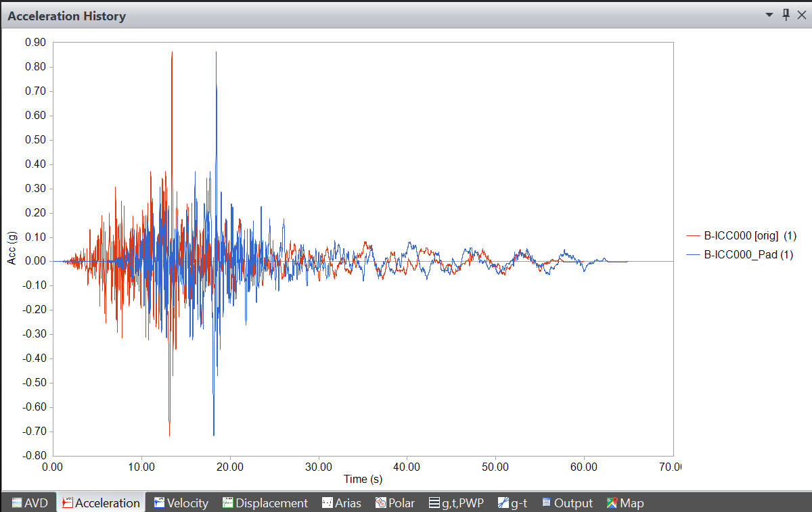812x512 pixels.
Task: Click the blue legend line swatch
Action: tap(694, 255)
